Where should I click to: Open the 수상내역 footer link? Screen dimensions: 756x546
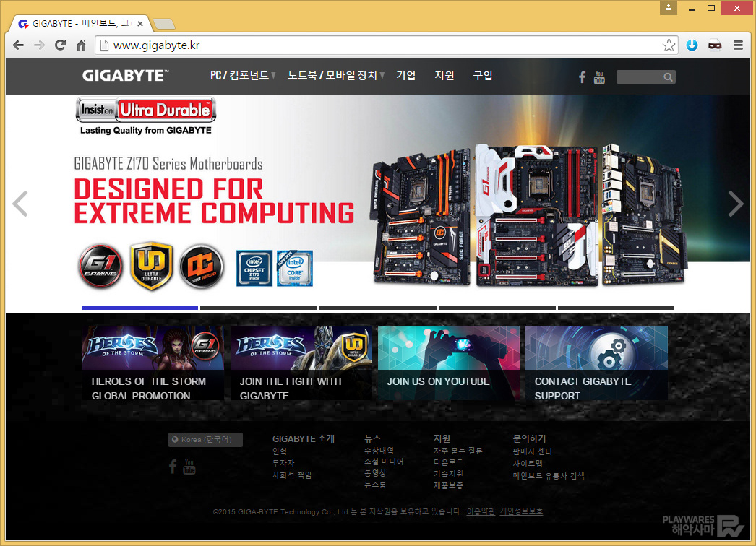click(379, 451)
